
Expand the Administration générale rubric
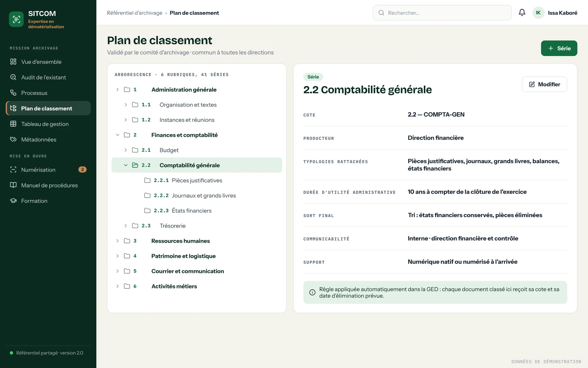(x=118, y=90)
